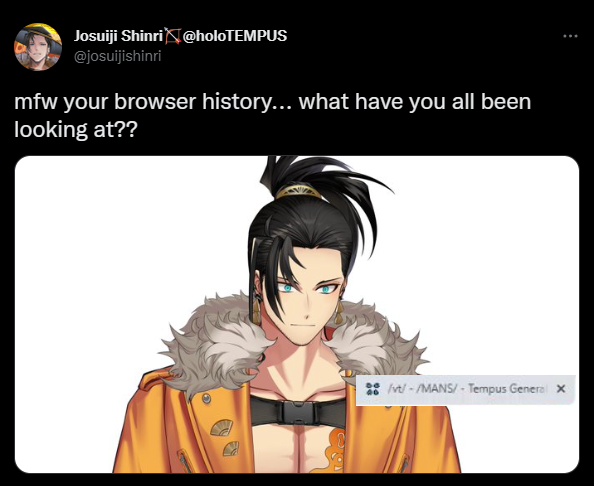
Task: Close the Tempus General browser tab
Action: coord(561,389)
